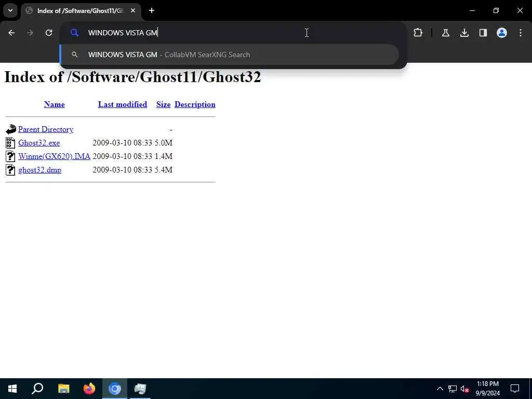Open the Windows Start menu
The image size is (532, 399).
click(12, 389)
